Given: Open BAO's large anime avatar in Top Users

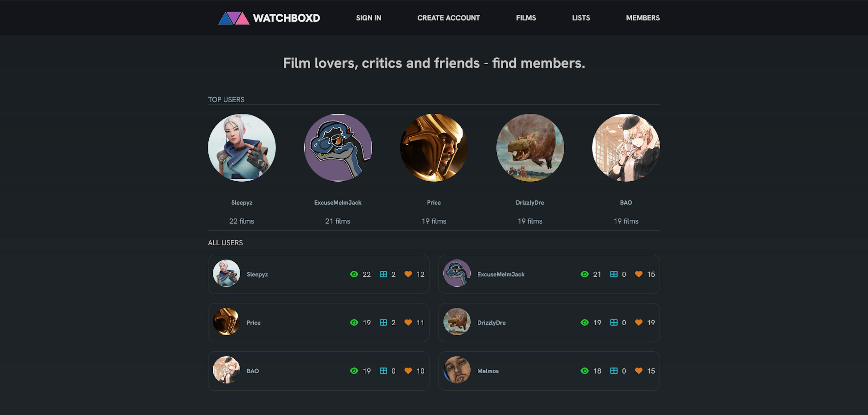Looking at the screenshot, I should [626, 148].
